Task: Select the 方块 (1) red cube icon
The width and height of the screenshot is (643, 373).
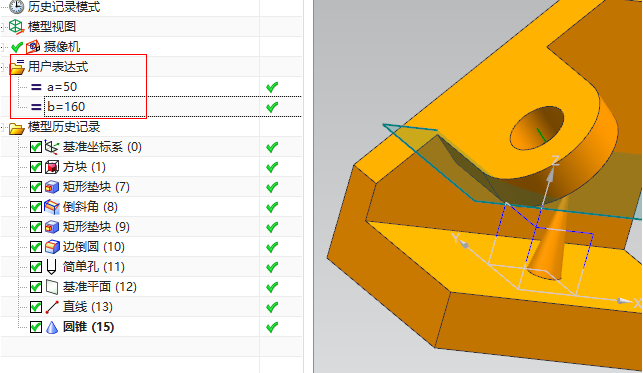Action: [52, 167]
